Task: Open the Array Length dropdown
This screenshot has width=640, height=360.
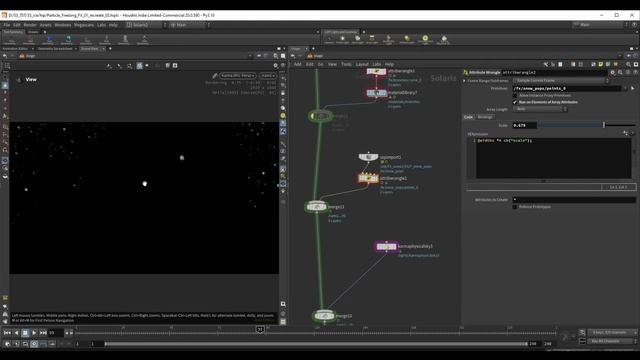Action: tap(540, 109)
